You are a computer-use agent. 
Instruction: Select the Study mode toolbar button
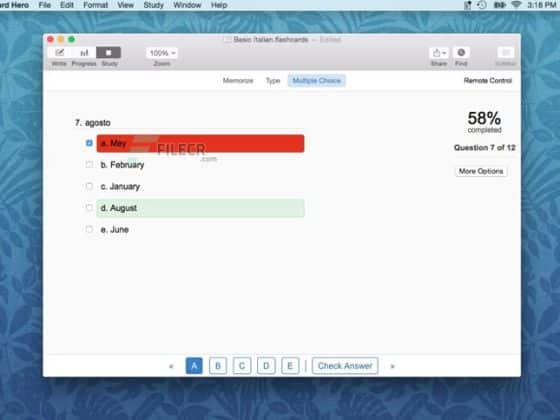109,53
